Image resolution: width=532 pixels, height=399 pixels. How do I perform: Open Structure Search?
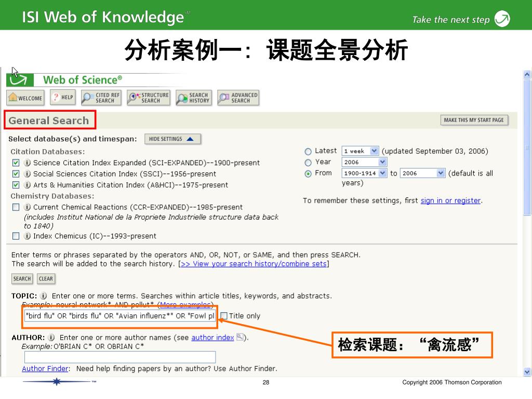point(149,98)
